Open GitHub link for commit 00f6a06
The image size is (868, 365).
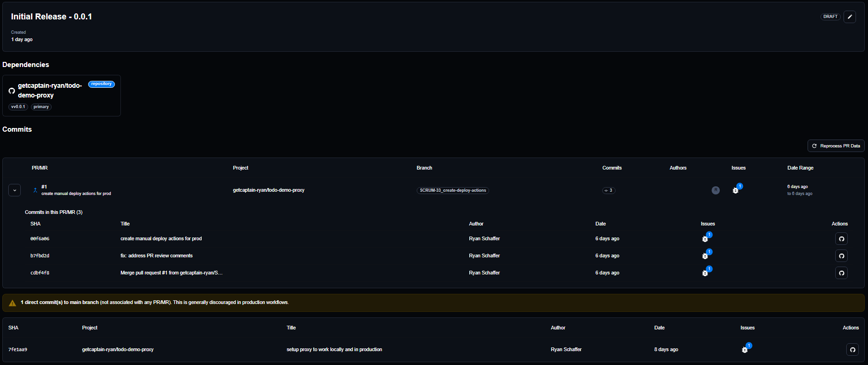(x=841, y=239)
